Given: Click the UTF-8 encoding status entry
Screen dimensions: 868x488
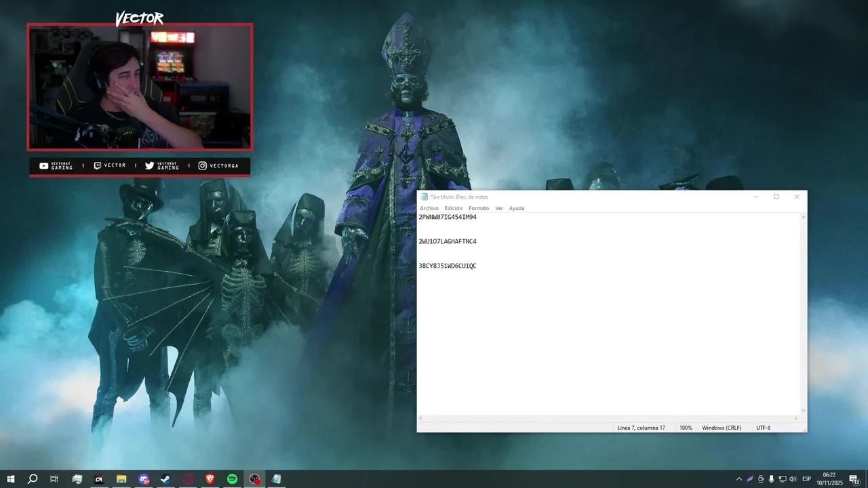Looking at the screenshot, I should click(x=763, y=428).
